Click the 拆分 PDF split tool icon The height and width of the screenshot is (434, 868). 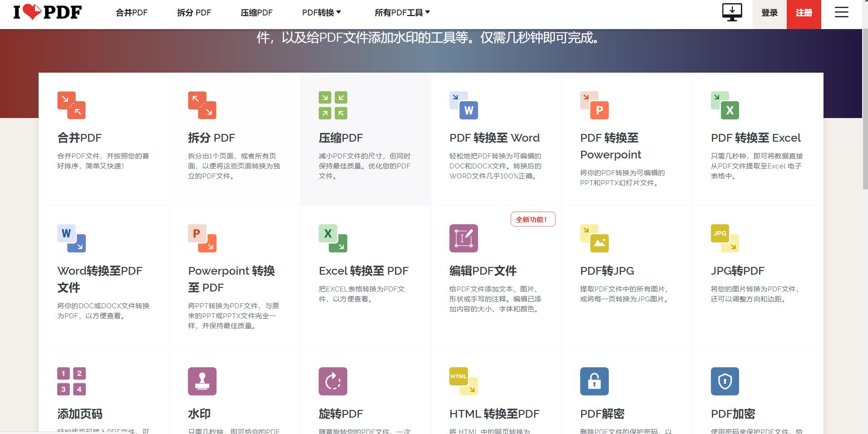coord(202,105)
